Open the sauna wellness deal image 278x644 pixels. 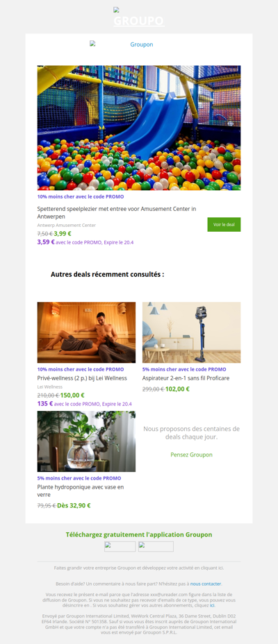(86, 332)
